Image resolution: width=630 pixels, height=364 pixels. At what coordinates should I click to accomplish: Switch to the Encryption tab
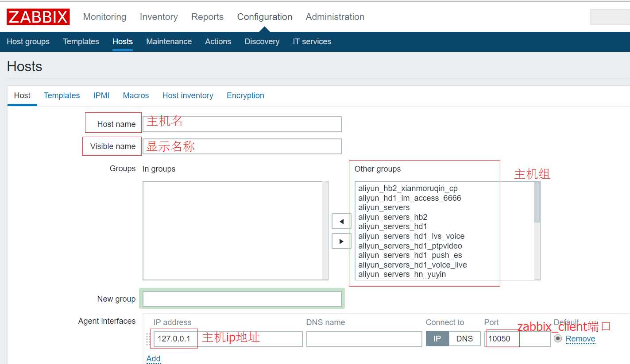245,96
